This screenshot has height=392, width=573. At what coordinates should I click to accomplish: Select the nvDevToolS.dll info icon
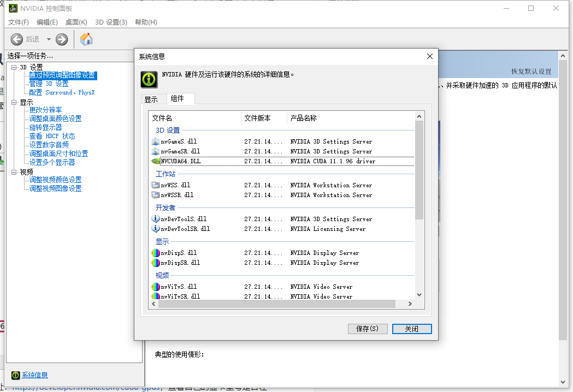coord(155,219)
